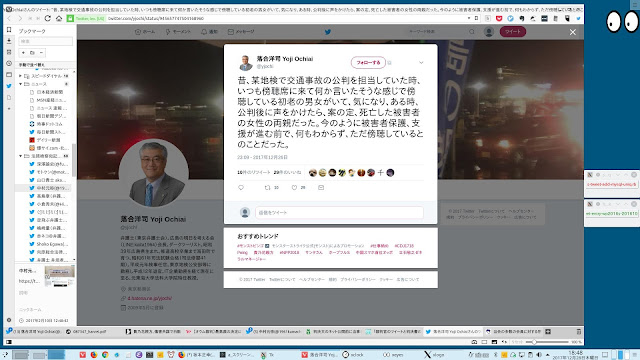This screenshot has height=360, width=640.
Task: Switch to the 087347_hanrei.pdf browser tab
Action: 93,331
